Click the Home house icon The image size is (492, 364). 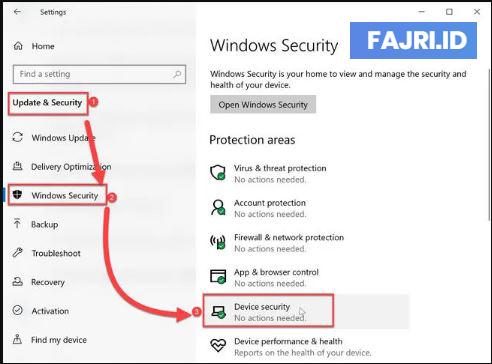click(x=18, y=46)
